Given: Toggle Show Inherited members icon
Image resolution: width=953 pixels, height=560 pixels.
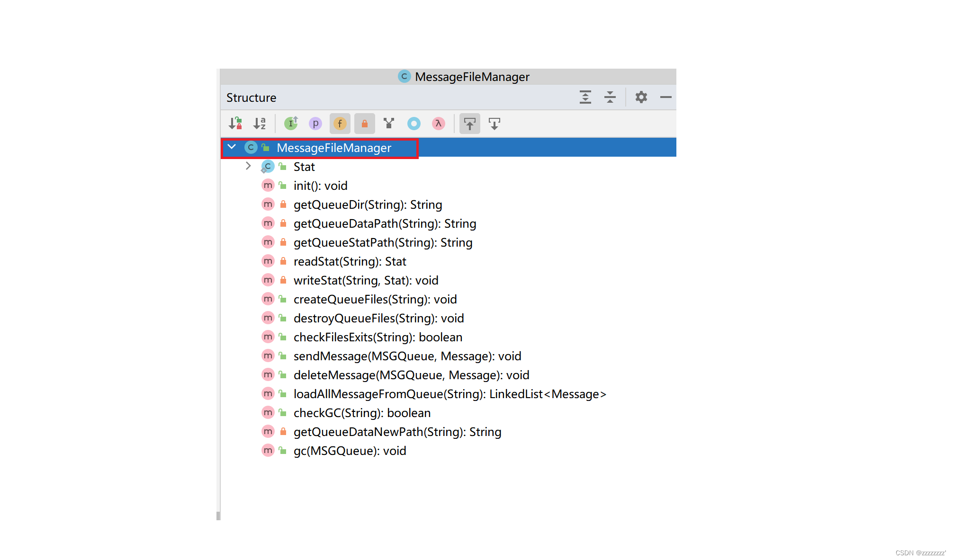Looking at the screenshot, I should [x=291, y=124].
